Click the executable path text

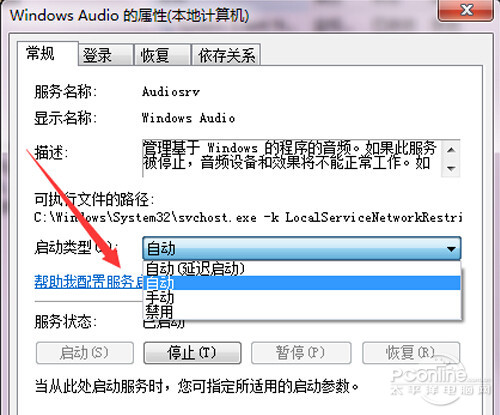pos(248,218)
